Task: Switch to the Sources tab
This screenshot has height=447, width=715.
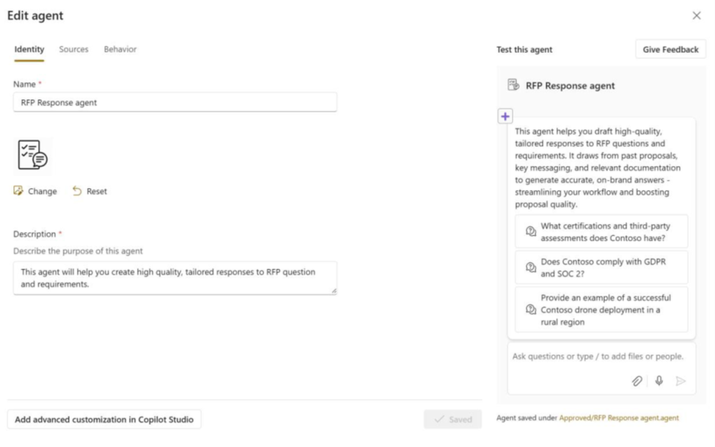Action: click(73, 49)
